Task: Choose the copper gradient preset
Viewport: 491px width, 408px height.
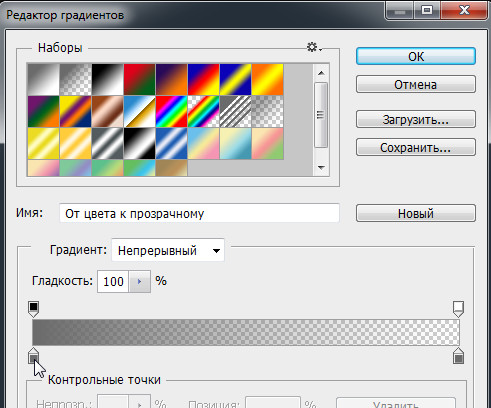Action: tap(108, 111)
